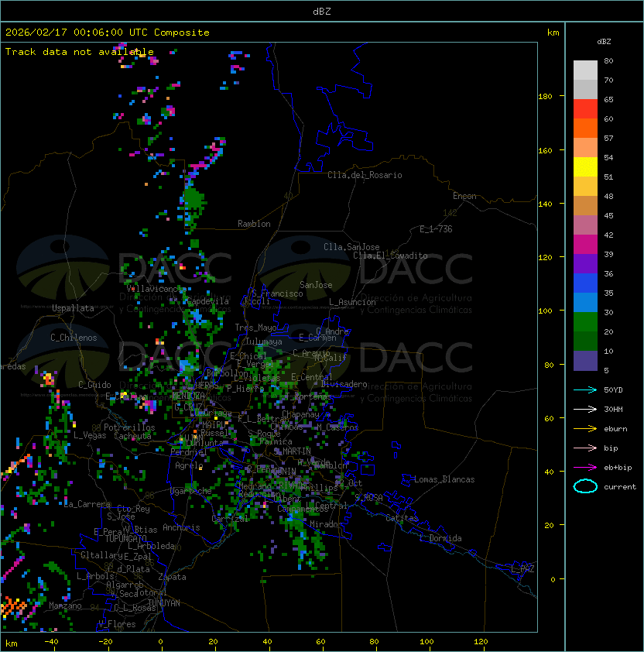
Task: Click the yellow eburn arrow in legend
Action: [x=585, y=429]
